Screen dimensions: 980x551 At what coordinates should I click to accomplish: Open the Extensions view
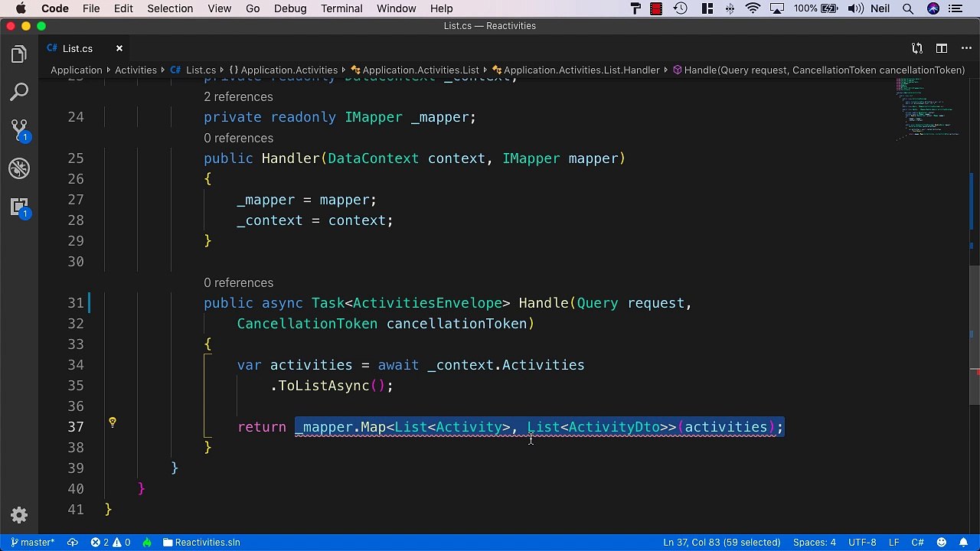19,207
